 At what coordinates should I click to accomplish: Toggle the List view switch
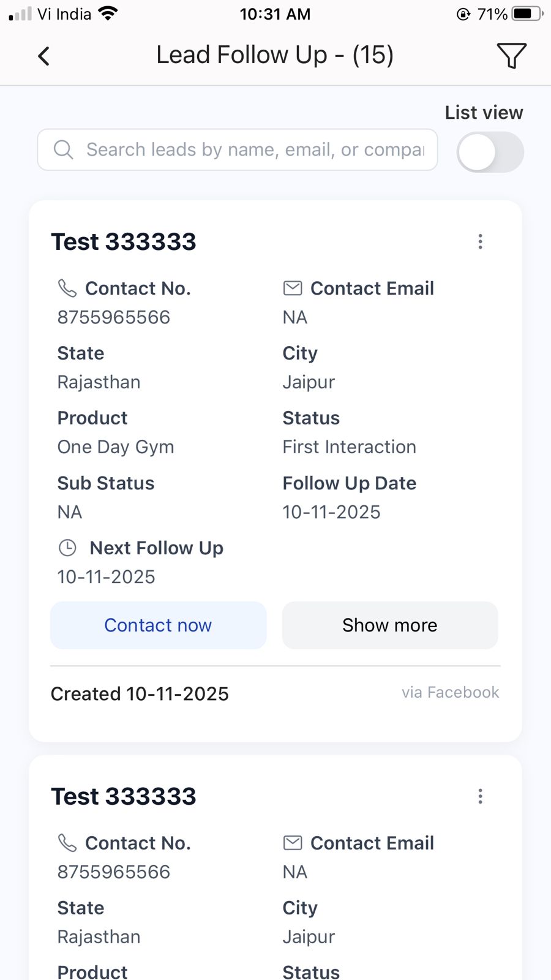[x=490, y=153]
